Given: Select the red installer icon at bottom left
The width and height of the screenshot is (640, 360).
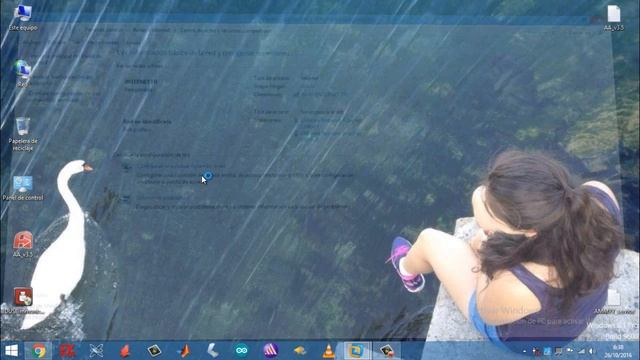Looking at the screenshot, I should [23, 300].
